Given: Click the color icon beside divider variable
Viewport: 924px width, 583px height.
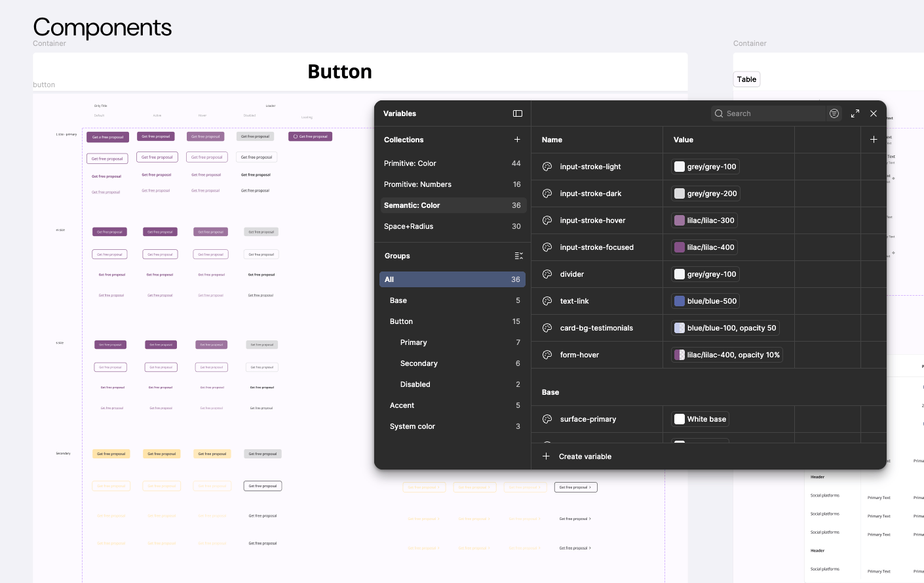Looking at the screenshot, I should [x=547, y=274].
